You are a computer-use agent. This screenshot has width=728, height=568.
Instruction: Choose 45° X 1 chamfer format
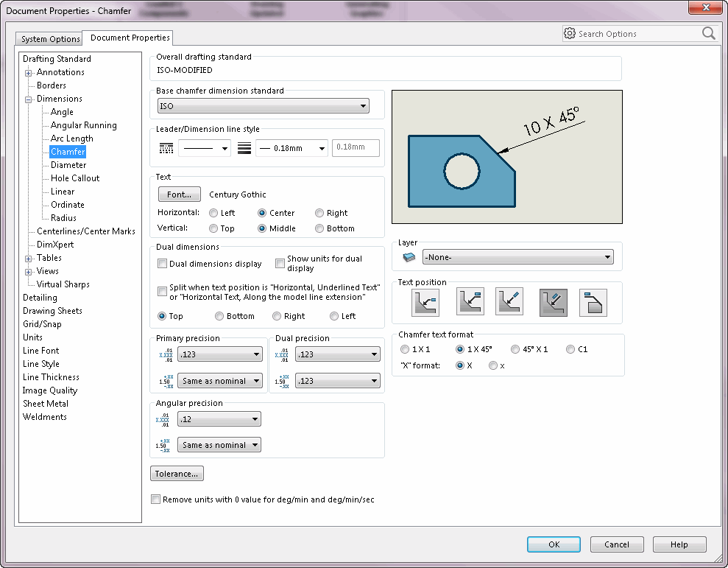tap(515, 349)
